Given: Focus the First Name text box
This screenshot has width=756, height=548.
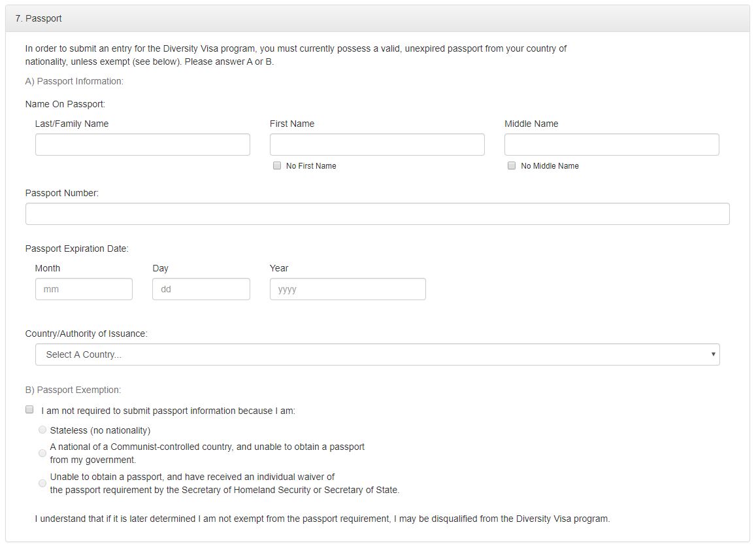Looking at the screenshot, I should tap(377, 145).
